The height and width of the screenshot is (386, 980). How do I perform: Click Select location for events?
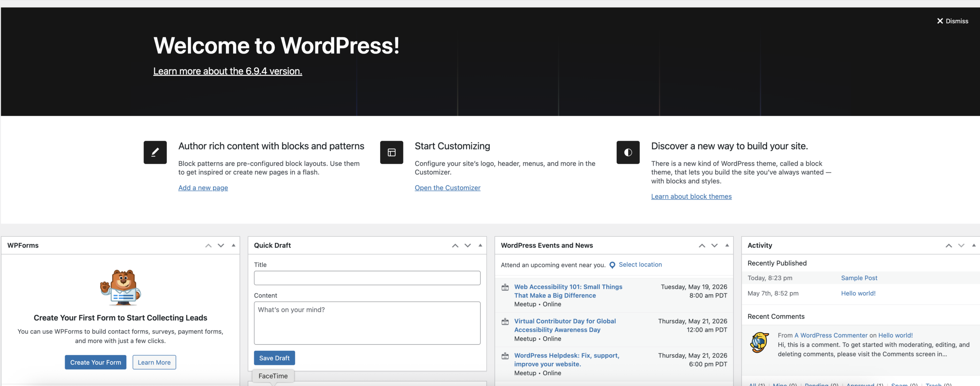click(640, 265)
